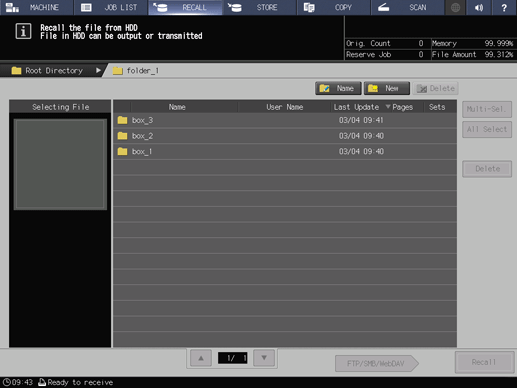Open the SCAN tab
This screenshot has width=517, height=388.
pos(408,7)
